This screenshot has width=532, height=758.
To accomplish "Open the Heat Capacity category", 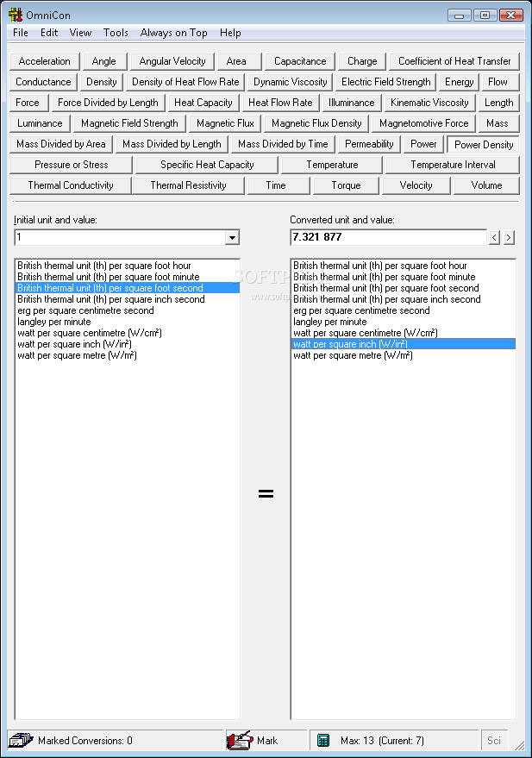I will [x=203, y=103].
